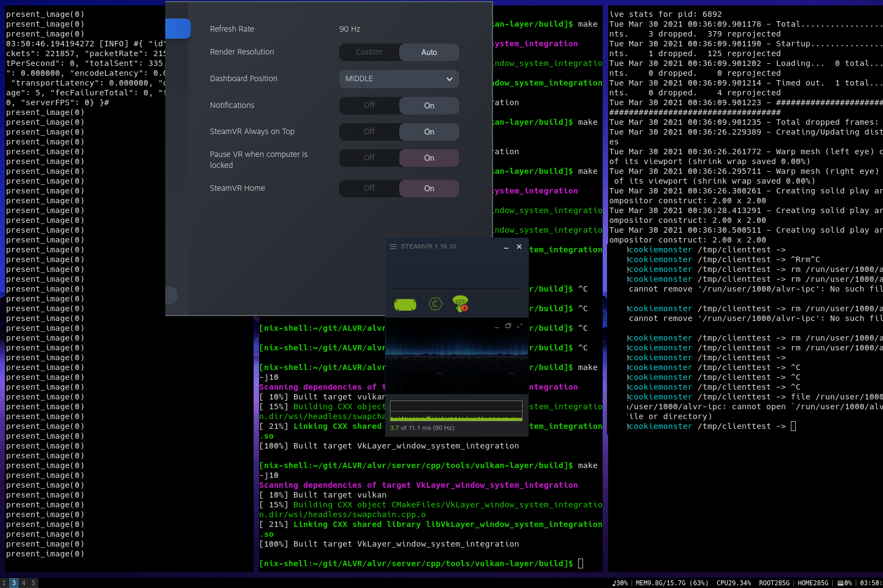Click the STEAMVR 1.16.10 title text
883x588 pixels.
click(429, 247)
